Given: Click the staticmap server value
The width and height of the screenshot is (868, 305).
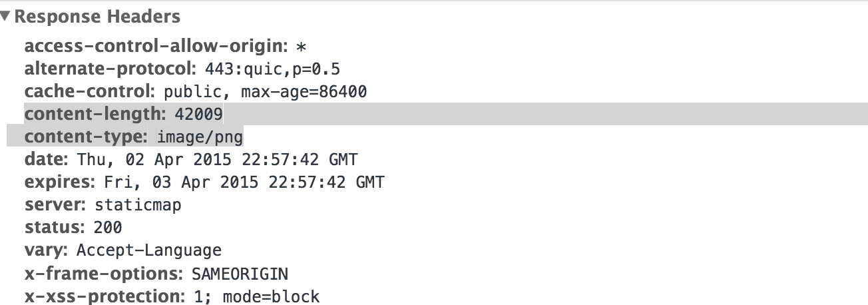Looking at the screenshot, I should (138, 205).
